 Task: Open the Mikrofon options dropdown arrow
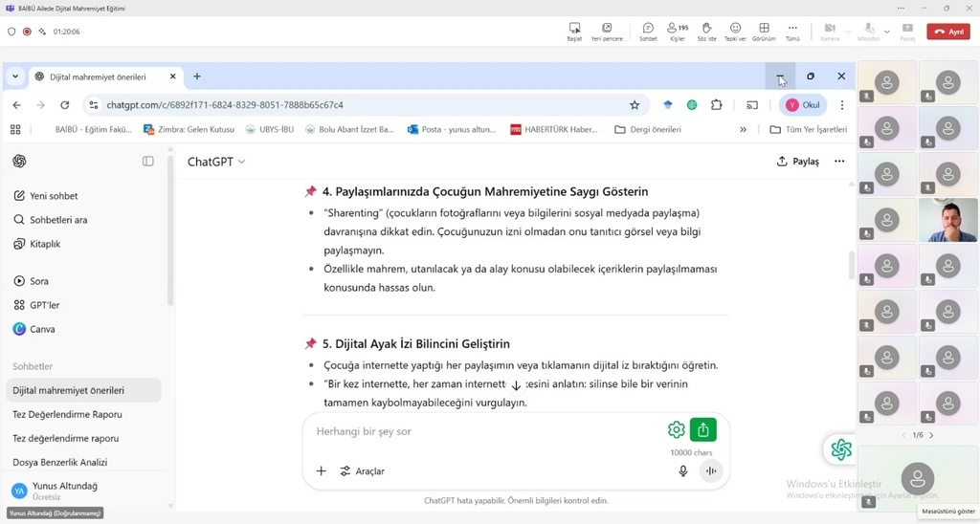coord(886,32)
